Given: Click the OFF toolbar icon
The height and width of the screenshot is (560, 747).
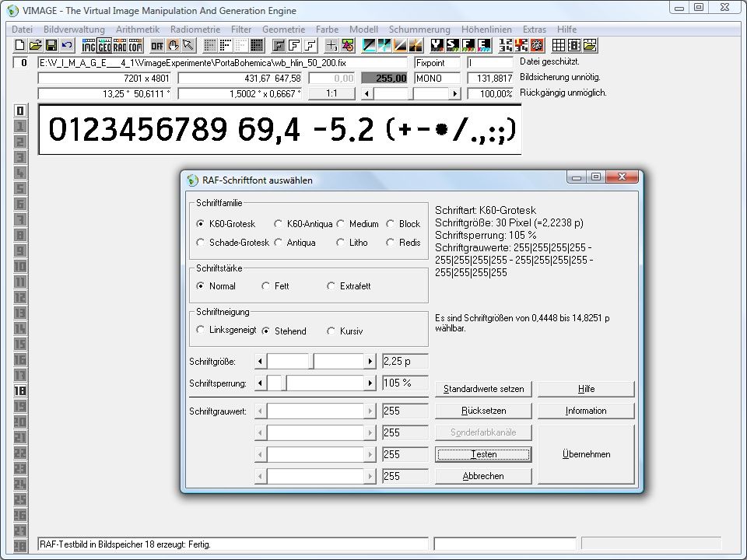Looking at the screenshot, I should (x=158, y=44).
